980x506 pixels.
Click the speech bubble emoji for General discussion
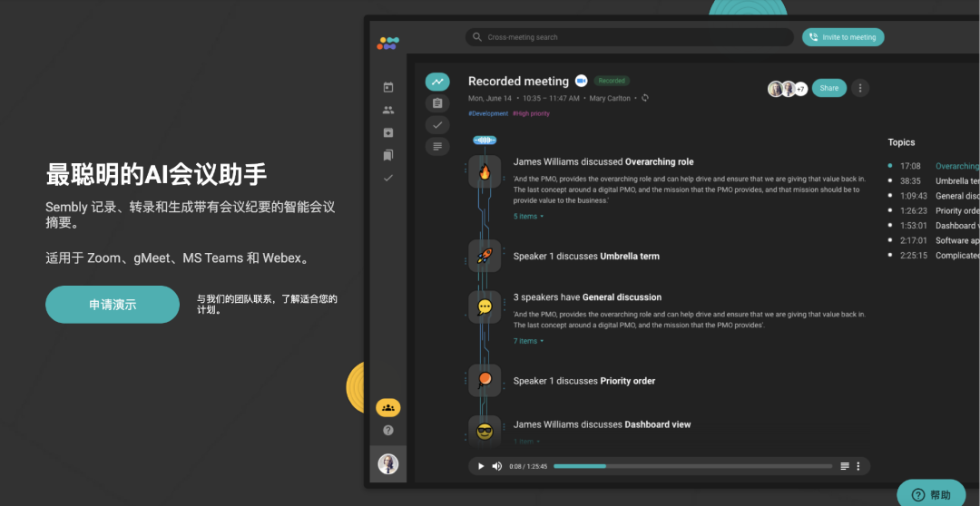(485, 307)
